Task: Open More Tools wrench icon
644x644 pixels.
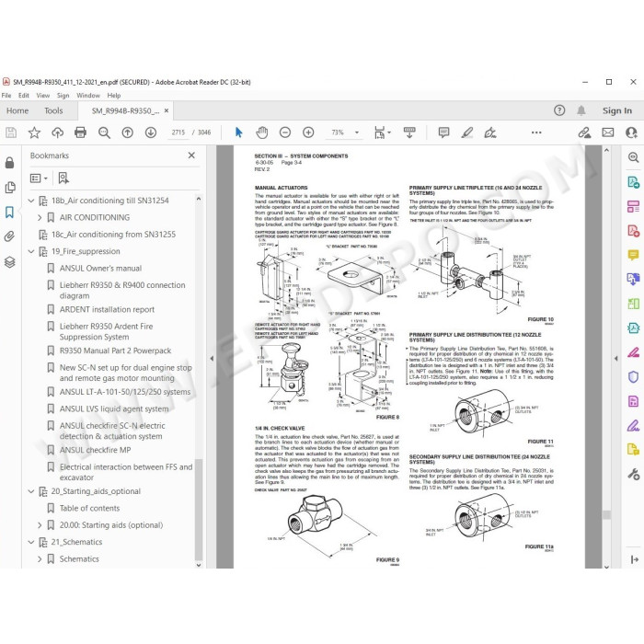Action: pos(633,474)
